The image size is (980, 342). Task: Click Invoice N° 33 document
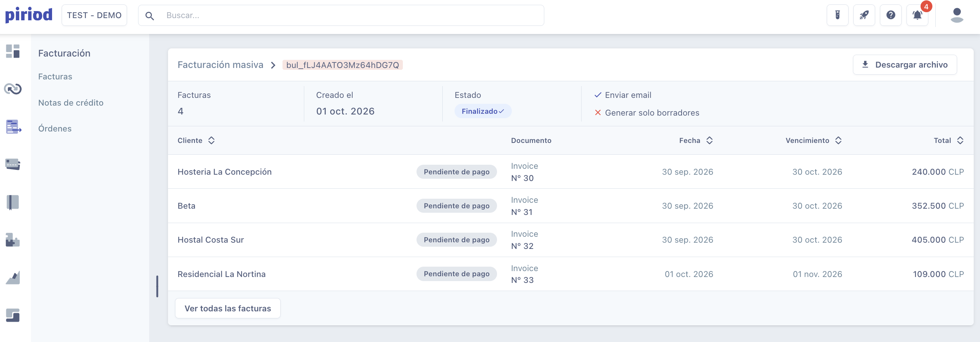pos(524,274)
